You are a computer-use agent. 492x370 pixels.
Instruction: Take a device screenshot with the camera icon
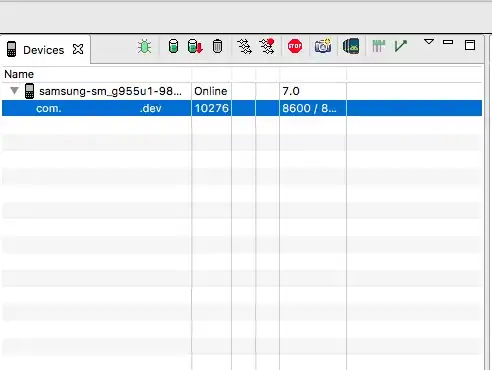(323, 46)
